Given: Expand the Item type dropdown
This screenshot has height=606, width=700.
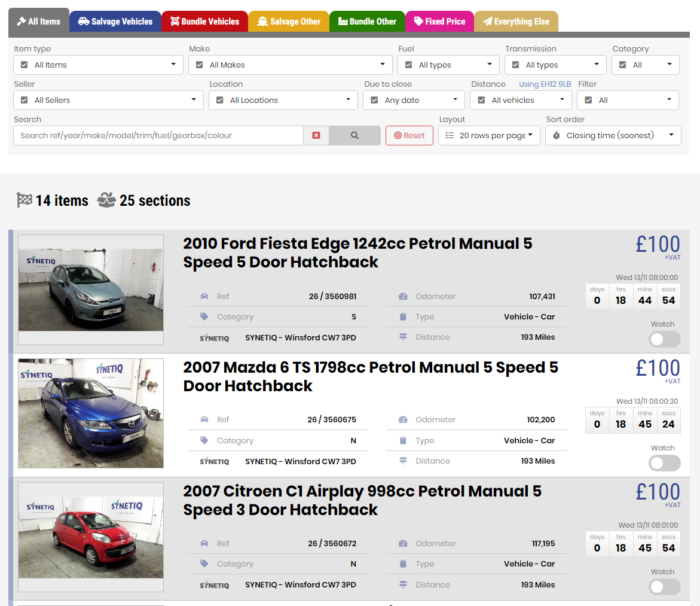Looking at the screenshot, I should 98,65.
